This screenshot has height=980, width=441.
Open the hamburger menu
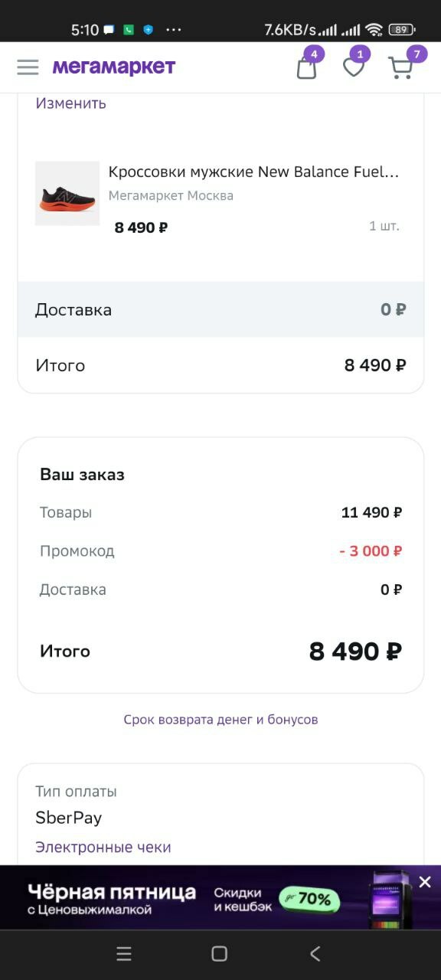click(x=28, y=67)
